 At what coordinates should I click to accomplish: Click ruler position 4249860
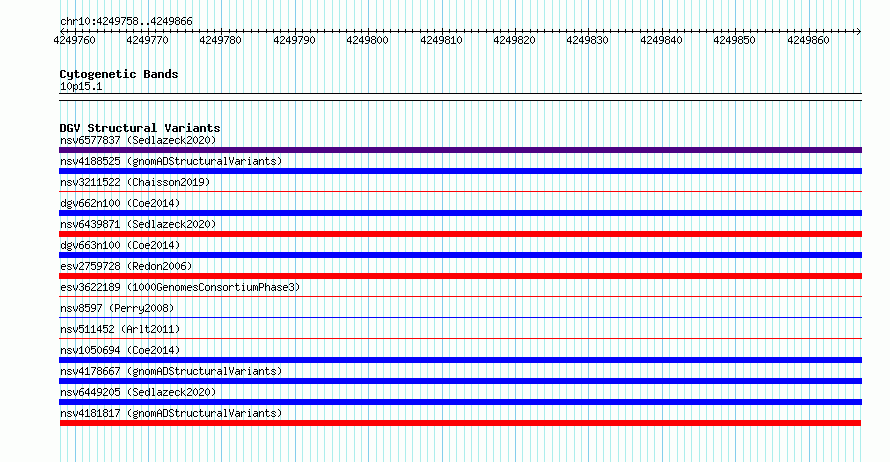(x=808, y=40)
